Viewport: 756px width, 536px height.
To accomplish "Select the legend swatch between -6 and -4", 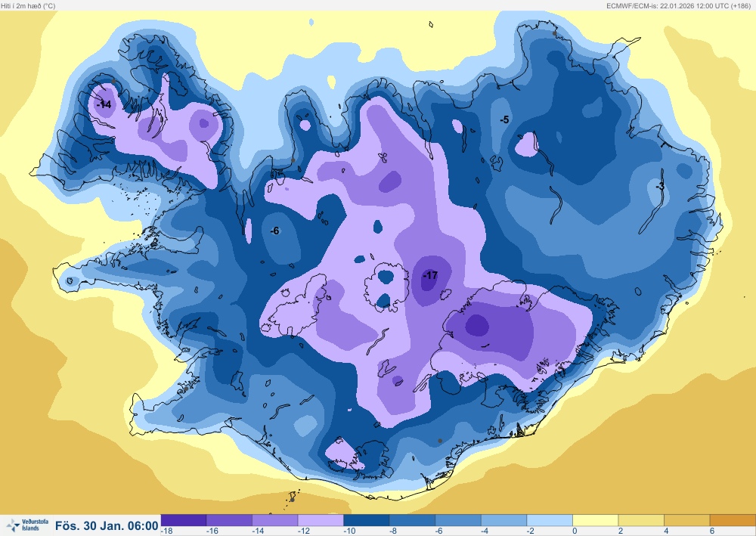I will point(459,520).
